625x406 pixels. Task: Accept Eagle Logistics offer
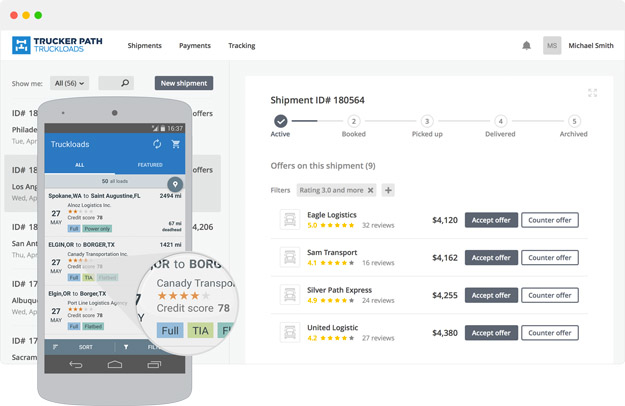tap(491, 220)
